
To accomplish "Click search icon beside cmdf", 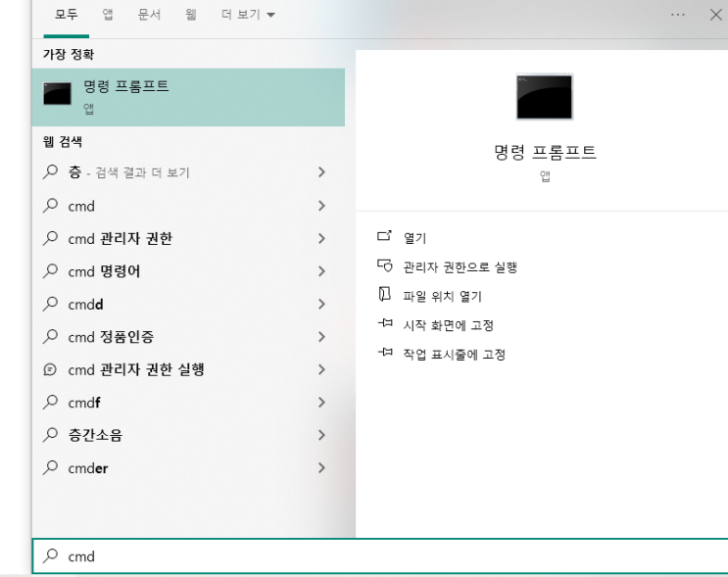I will click(50, 402).
